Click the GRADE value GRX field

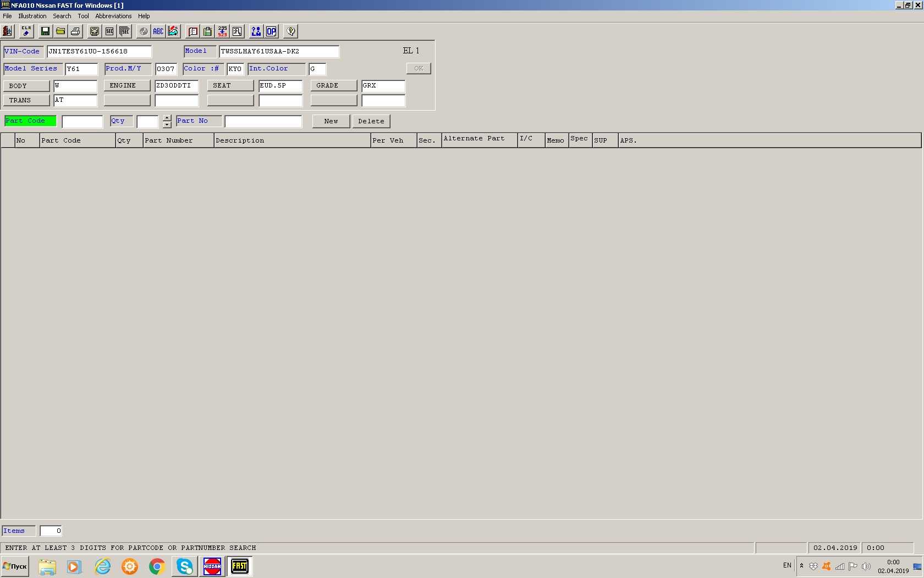click(383, 86)
